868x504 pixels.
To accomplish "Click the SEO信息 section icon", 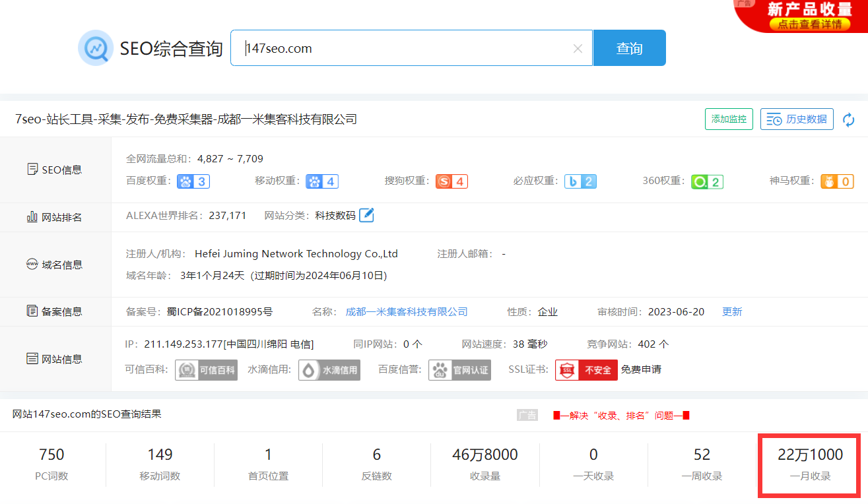I will pyautogui.click(x=32, y=170).
